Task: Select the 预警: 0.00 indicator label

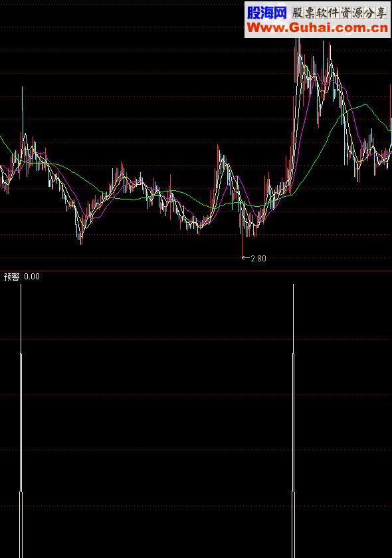Action: point(22,277)
